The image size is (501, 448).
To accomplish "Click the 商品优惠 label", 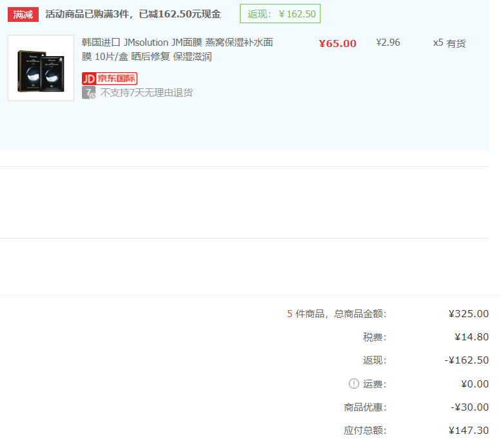I will click(x=365, y=407).
